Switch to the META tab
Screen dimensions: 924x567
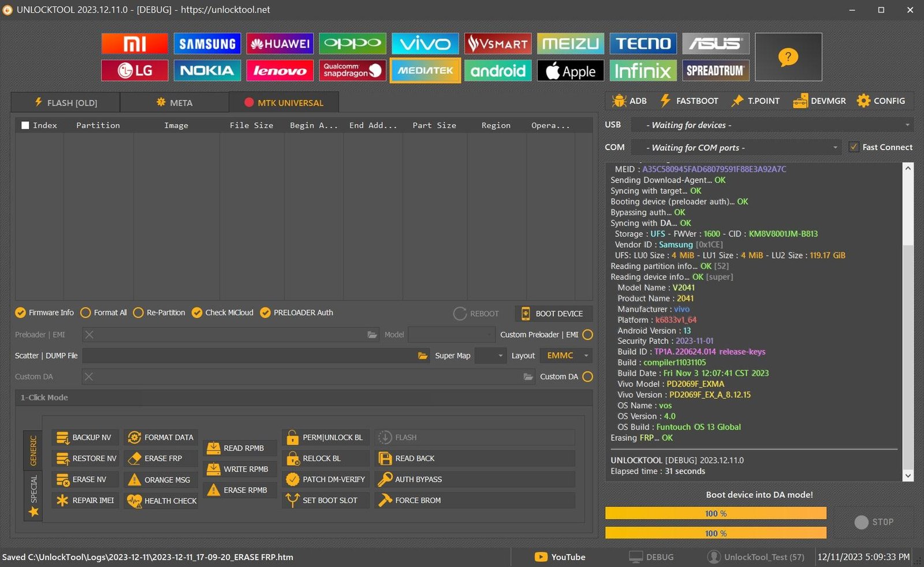(x=174, y=102)
